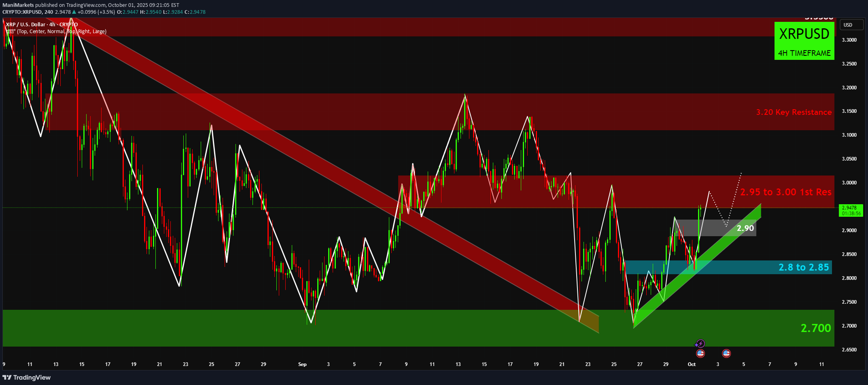Click the green 2.700 support zone label
The width and height of the screenshot is (868, 385).
pyautogui.click(x=815, y=328)
